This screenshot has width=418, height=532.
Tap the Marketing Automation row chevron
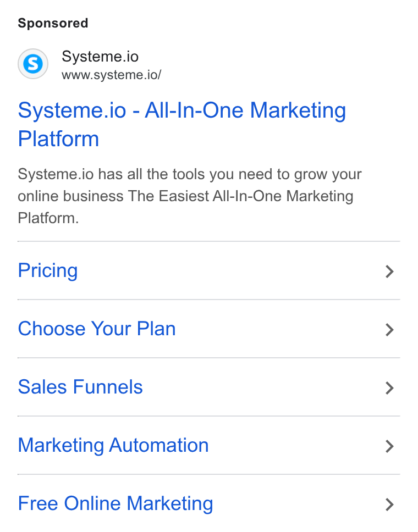pyautogui.click(x=390, y=446)
